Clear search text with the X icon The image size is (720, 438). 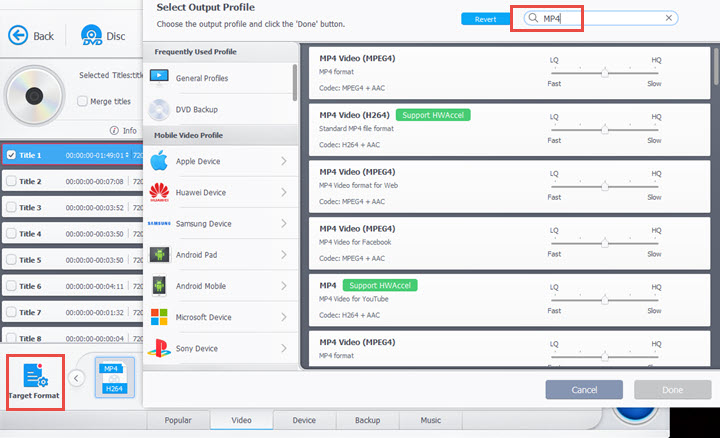point(669,18)
